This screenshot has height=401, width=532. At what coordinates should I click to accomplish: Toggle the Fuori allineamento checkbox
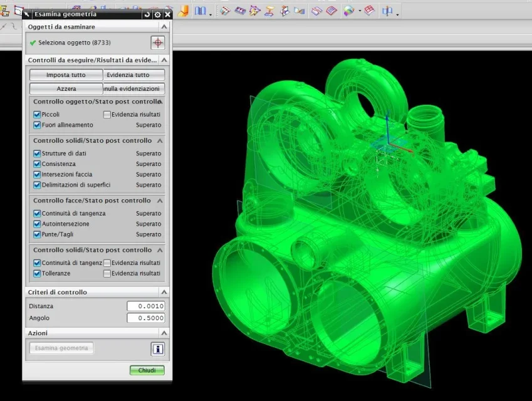click(37, 125)
